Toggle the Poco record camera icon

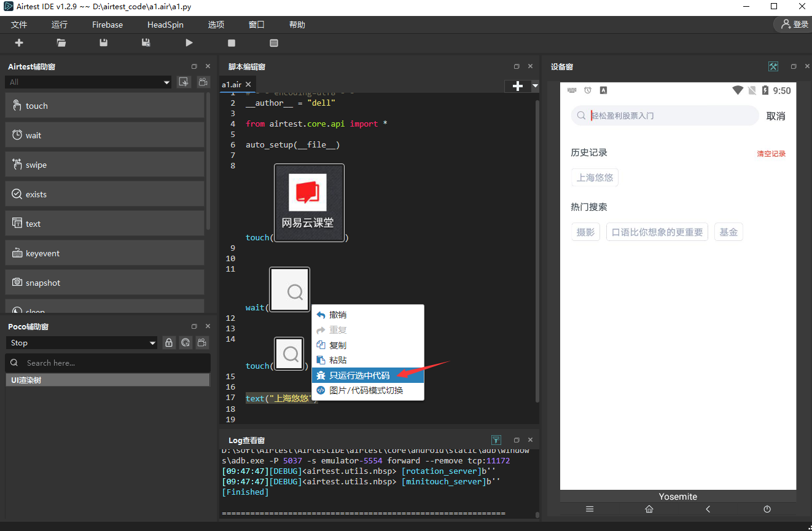coord(202,343)
